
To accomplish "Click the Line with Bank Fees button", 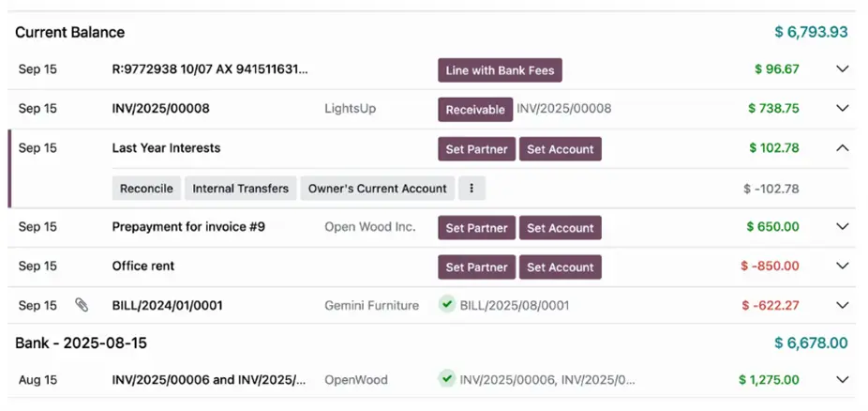I will pyautogui.click(x=500, y=69).
